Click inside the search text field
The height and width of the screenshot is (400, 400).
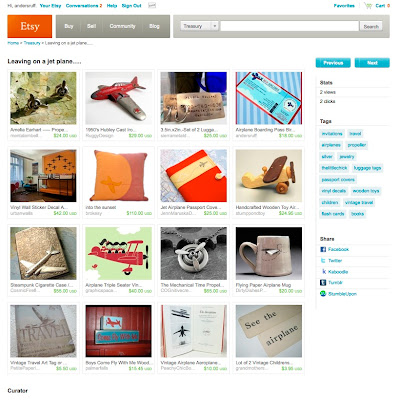point(289,26)
